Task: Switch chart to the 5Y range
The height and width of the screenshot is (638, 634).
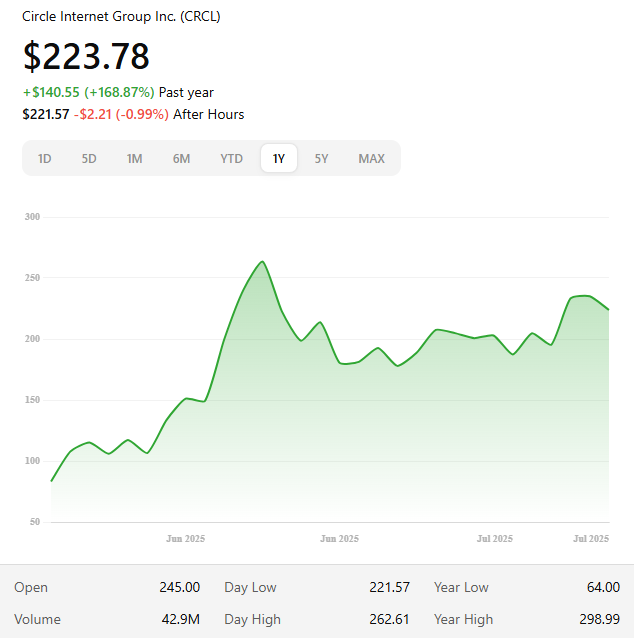Action: (x=321, y=158)
